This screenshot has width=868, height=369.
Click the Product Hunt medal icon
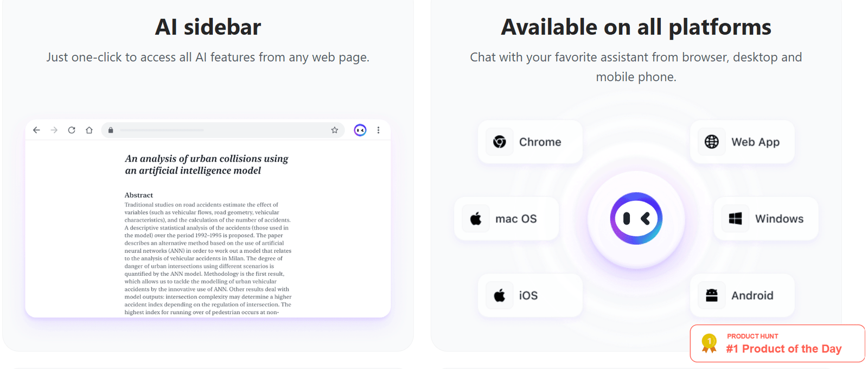(709, 343)
